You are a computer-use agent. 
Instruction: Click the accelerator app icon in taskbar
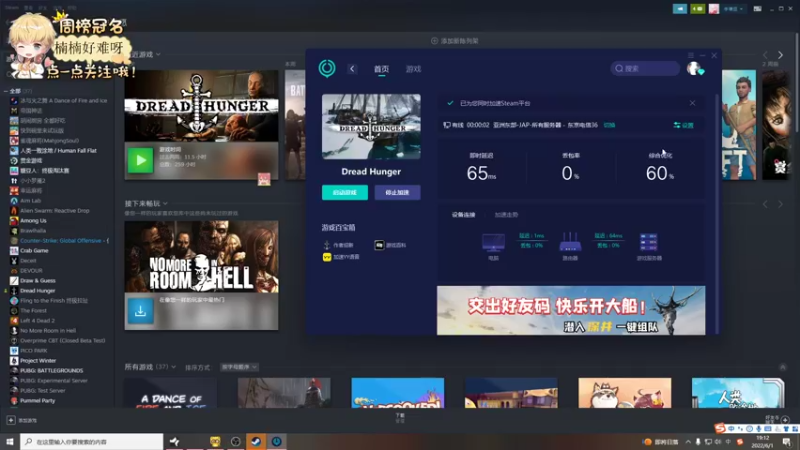click(277, 441)
